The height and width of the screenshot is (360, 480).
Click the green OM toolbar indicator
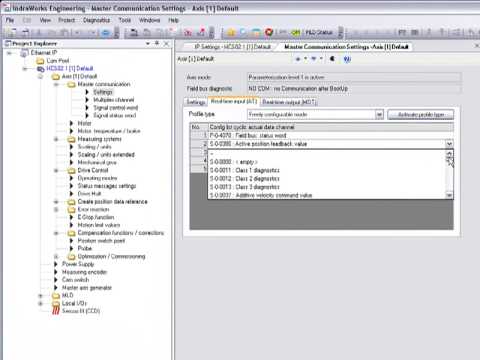click(x=295, y=32)
